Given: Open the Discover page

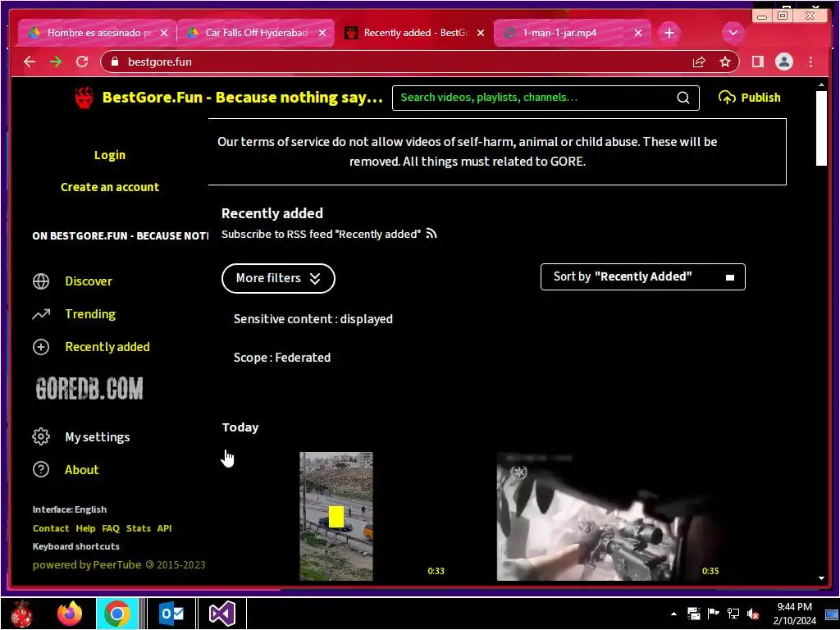Looking at the screenshot, I should [89, 281].
